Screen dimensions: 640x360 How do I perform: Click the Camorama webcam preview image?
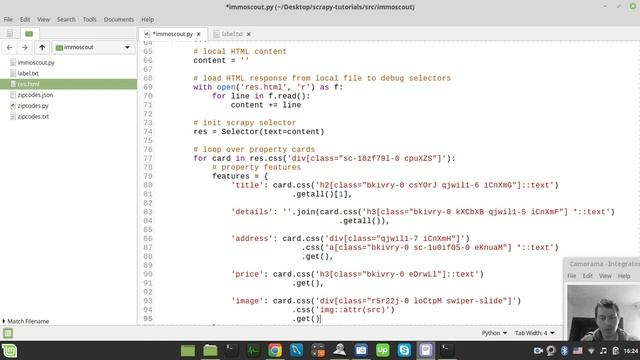[603, 313]
